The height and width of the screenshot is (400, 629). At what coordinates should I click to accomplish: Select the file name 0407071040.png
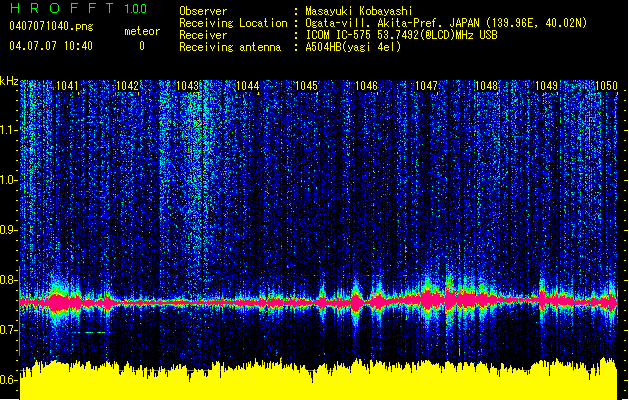[x=51, y=26]
